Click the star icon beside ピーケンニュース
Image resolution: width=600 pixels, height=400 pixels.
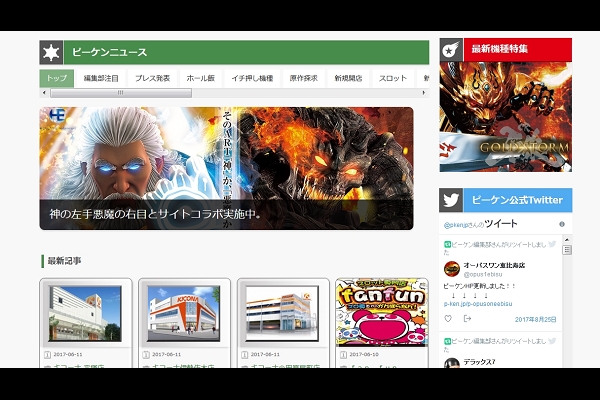52,52
